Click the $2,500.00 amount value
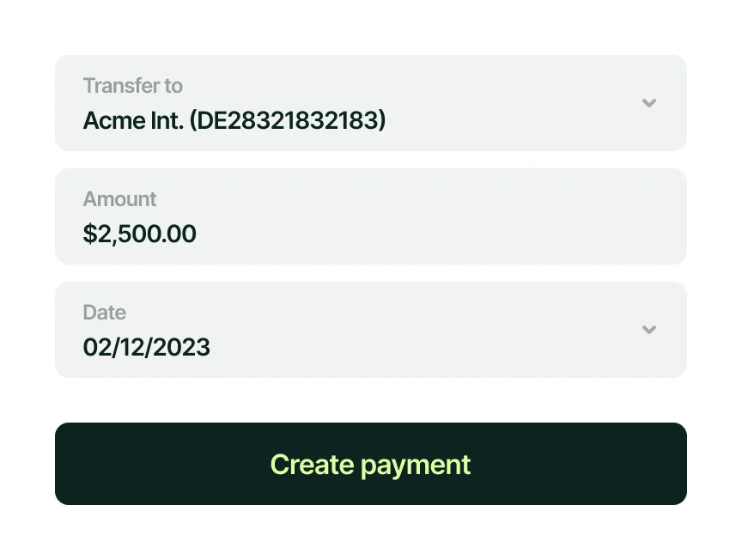 coord(139,234)
